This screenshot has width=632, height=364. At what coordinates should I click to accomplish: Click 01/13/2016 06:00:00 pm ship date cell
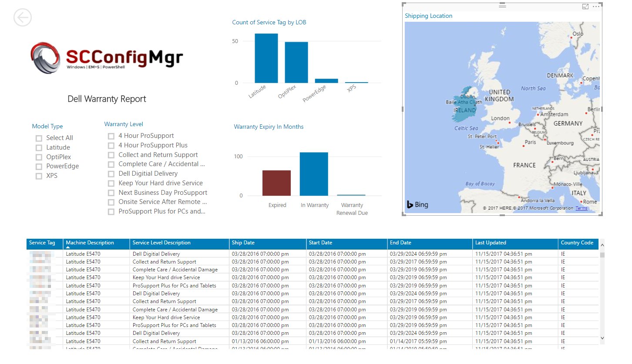pos(260,341)
